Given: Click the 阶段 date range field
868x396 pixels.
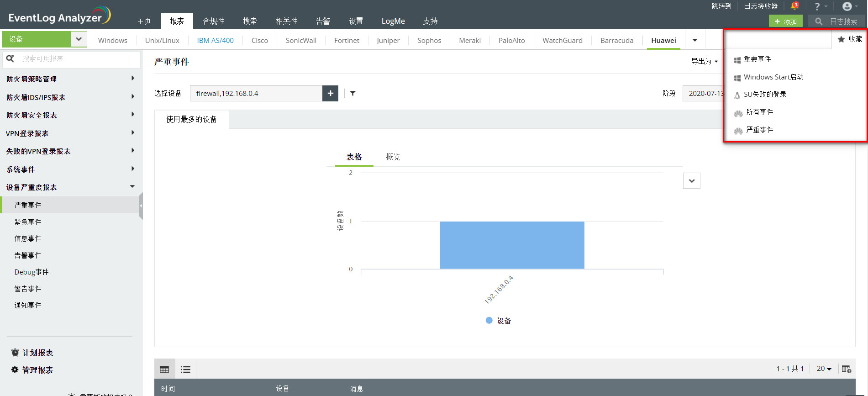Looking at the screenshot, I should click(x=703, y=93).
